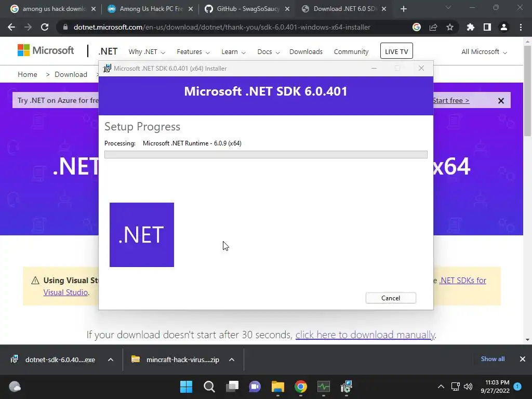Click the padlock site info icon
532x399 pixels.
tap(65, 27)
